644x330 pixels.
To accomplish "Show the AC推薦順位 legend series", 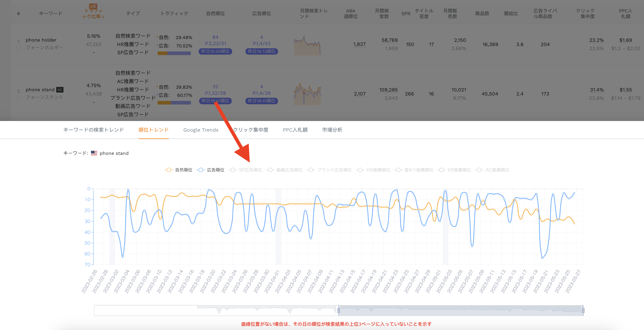I will pos(492,170).
